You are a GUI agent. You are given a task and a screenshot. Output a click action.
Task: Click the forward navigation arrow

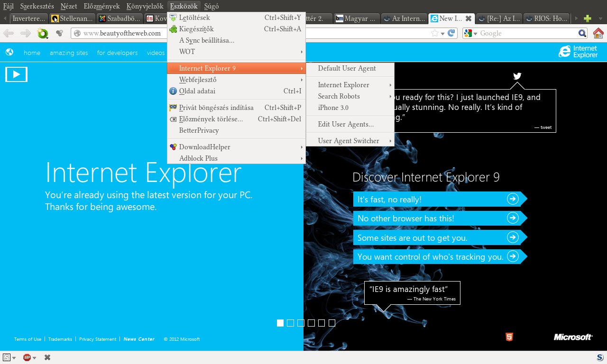[x=26, y=33]
